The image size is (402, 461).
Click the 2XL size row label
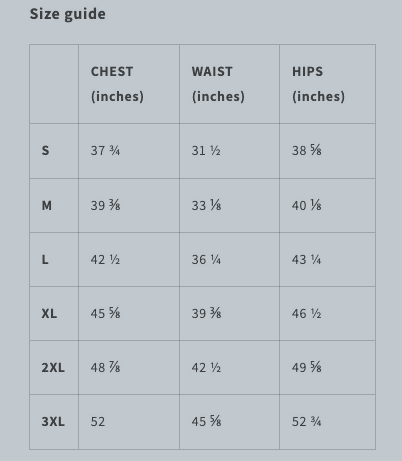coord(53,368)
